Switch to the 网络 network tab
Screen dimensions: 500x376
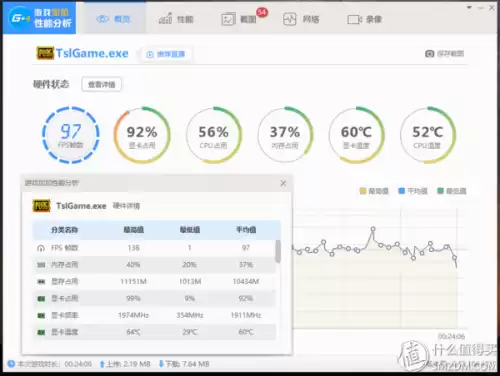(301, 19)
